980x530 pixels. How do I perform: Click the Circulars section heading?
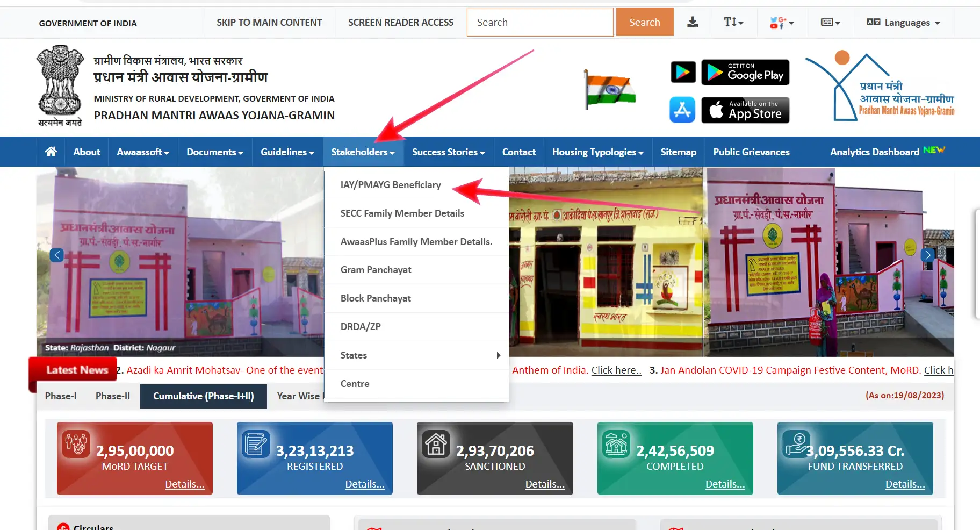pyautogui.click(x=93, y=527)
